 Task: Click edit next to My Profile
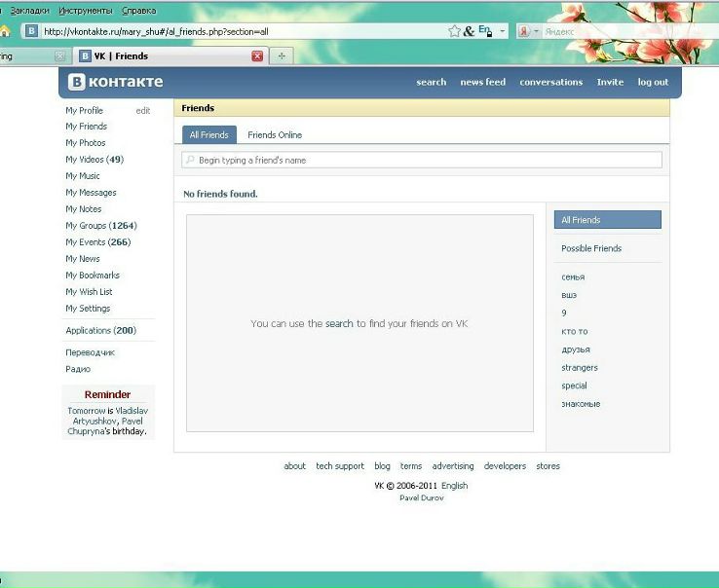[143, 110]
